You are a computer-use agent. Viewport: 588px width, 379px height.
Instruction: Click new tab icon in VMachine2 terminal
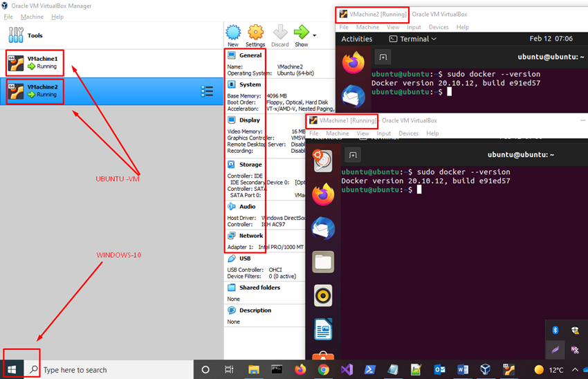tap(383, 57)
